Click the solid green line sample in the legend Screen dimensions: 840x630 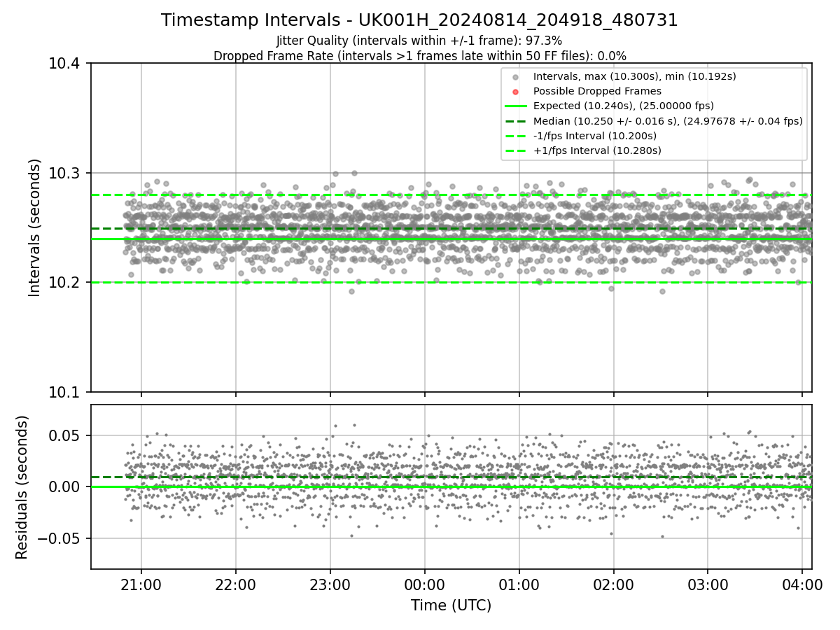(516, 106)
